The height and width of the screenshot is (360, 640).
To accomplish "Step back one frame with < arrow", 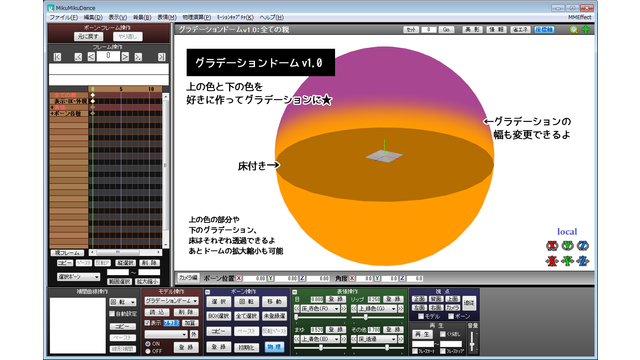I will pyautogui.click(x=91, y=57).
